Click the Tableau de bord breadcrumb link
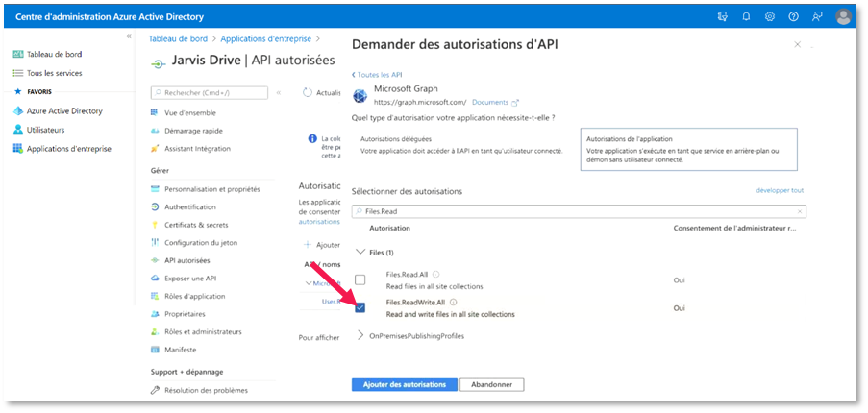This screenshot has width=868, height=413. tap(178, 38)
